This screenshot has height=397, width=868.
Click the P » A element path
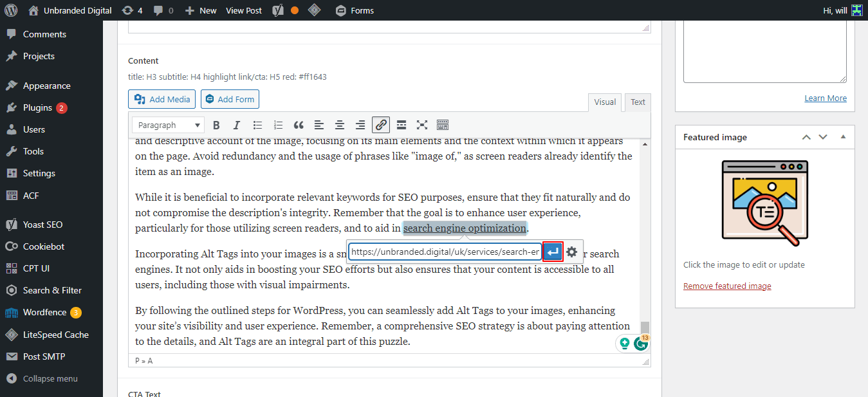(x=143, y=360)
